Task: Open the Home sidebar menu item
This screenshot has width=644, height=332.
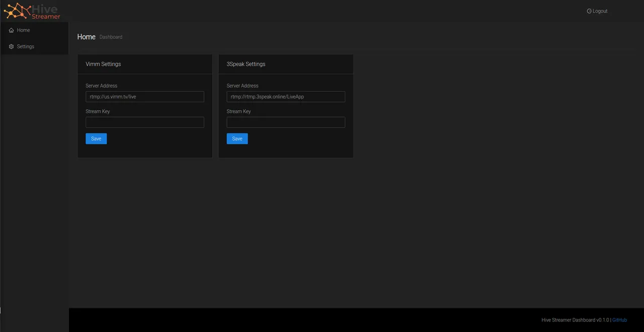Action: click(x=34, y=30)
